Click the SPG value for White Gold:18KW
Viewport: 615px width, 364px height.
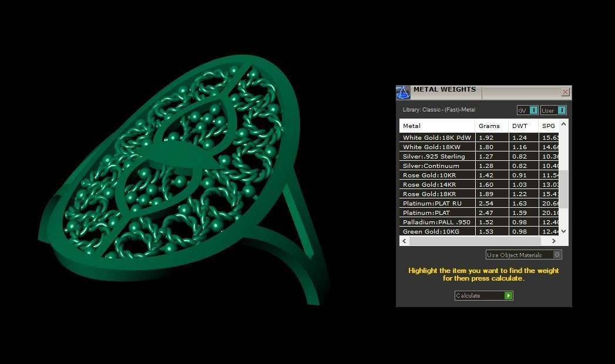[549, 147]
